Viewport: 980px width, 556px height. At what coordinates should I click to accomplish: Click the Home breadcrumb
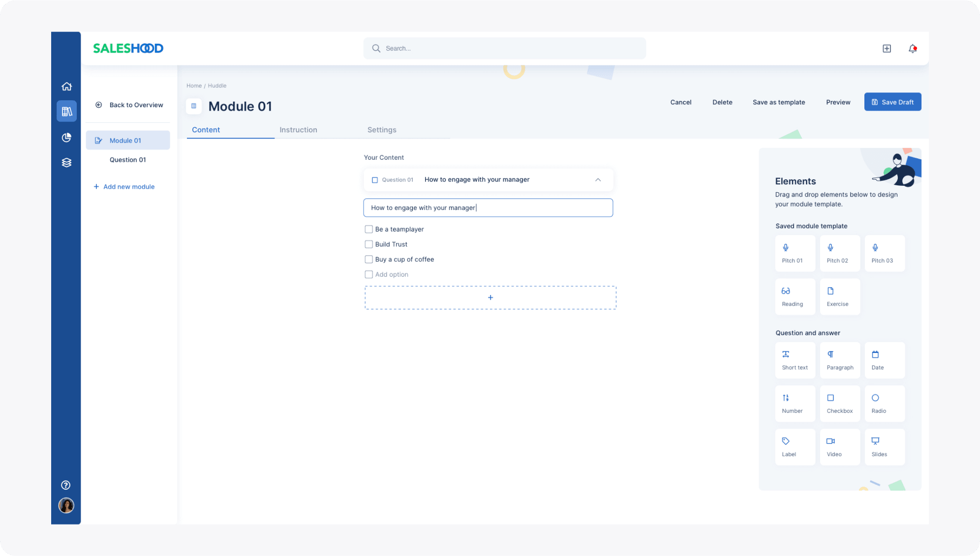point(194,86)
